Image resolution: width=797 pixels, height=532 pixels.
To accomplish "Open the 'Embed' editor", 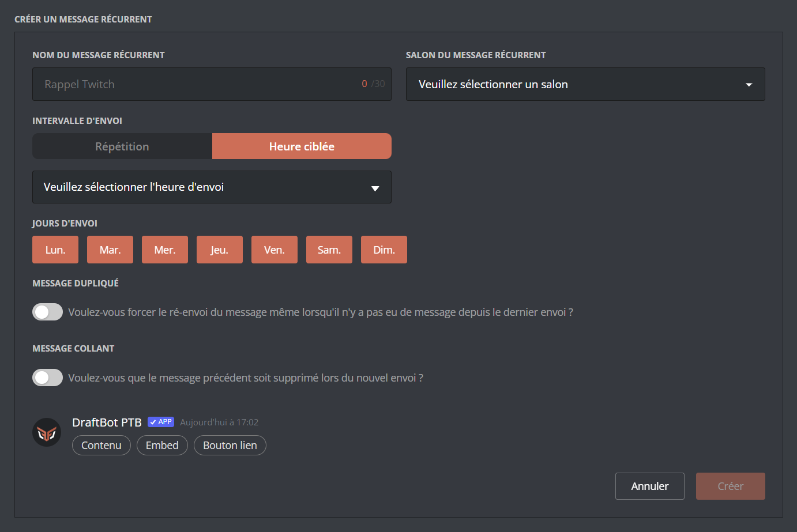I will coord(162,445).
